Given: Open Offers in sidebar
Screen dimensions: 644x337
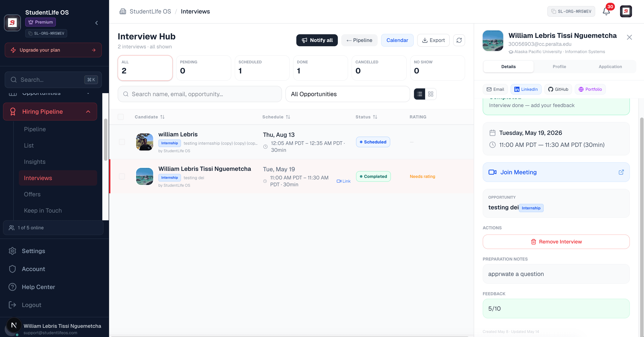Looking at the screenshot, I should click(x=58, y=194).
